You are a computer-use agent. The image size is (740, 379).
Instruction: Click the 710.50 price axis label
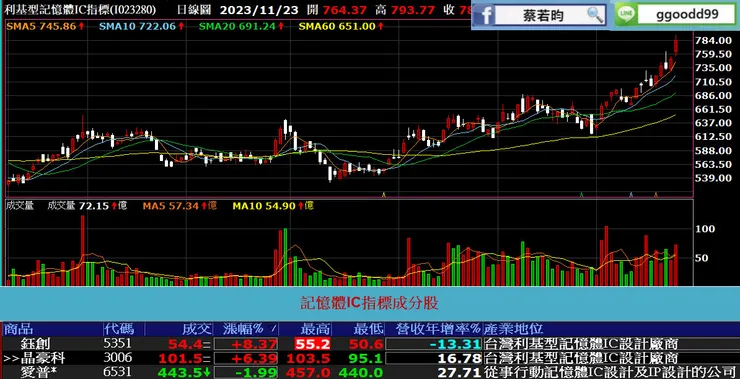pos(713,82)
